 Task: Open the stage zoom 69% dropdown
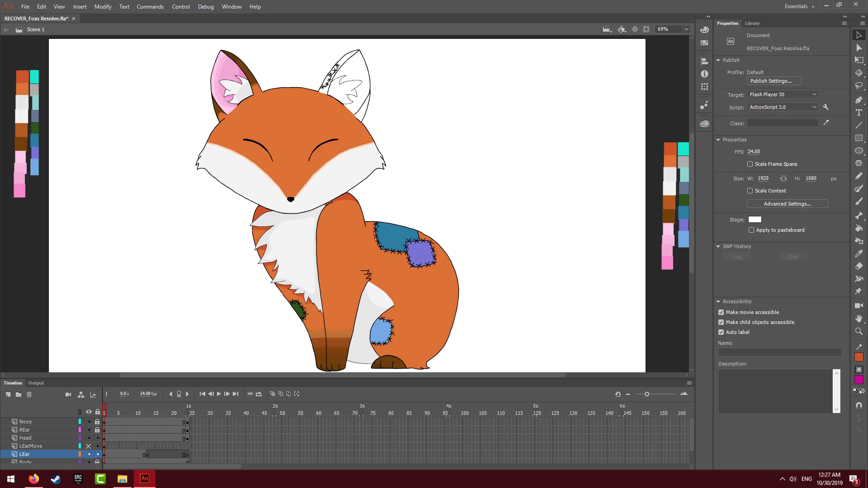pos(686,29)
